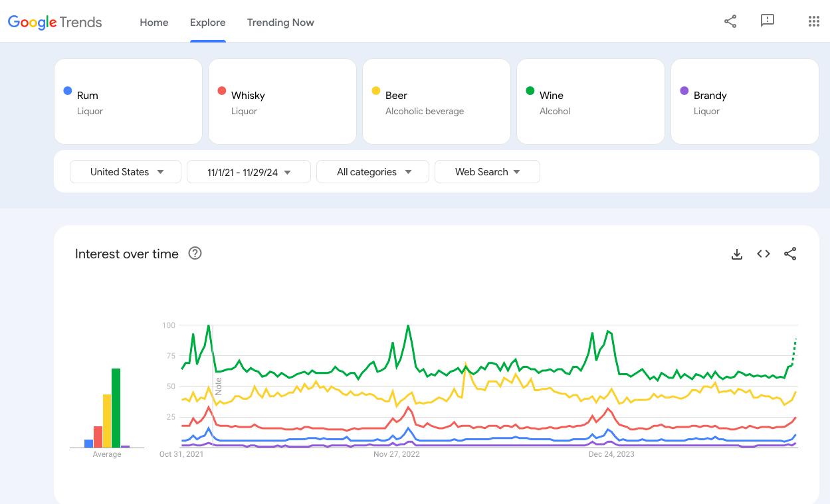830x504 pixels.
Task: Open the Web Search type dropdown
Action: point(487,172)
